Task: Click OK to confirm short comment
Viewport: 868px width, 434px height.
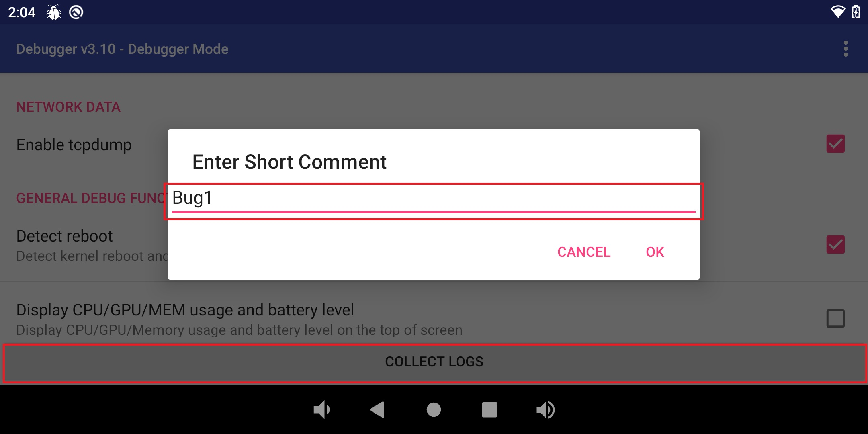Action: pyautogui.click(x=655, y=251)
